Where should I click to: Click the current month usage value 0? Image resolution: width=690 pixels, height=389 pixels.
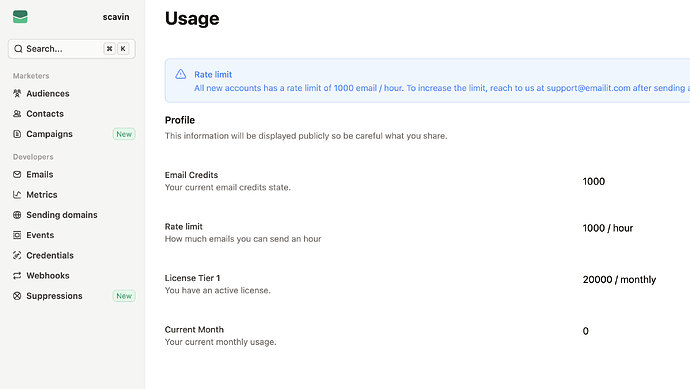585,331
